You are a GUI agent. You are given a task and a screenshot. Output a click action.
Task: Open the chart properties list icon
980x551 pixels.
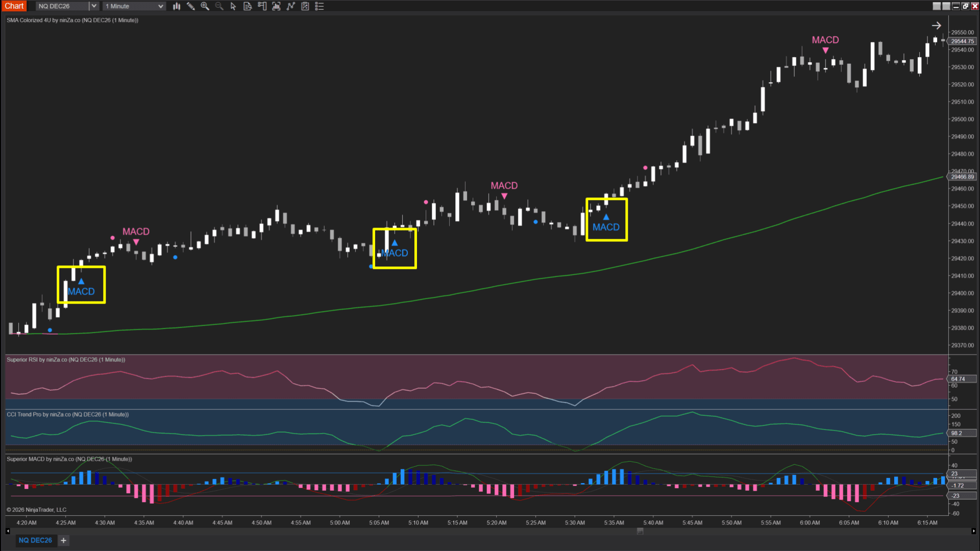click(x=320, y=6)
